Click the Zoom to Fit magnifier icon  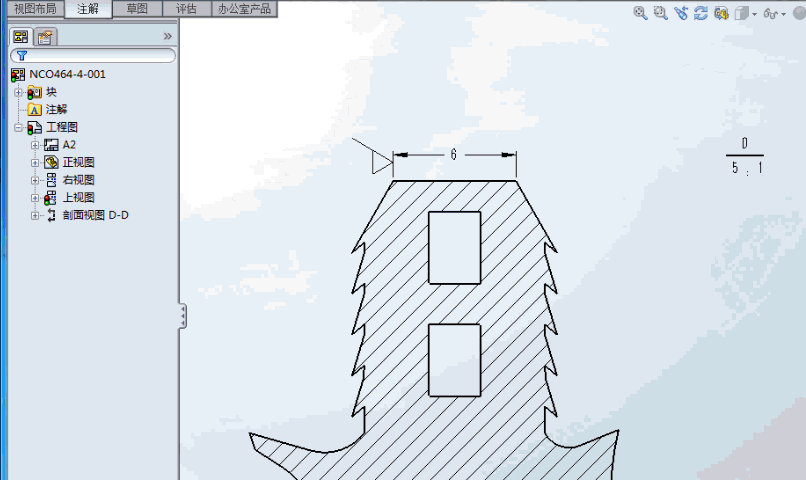pos(640,13)
